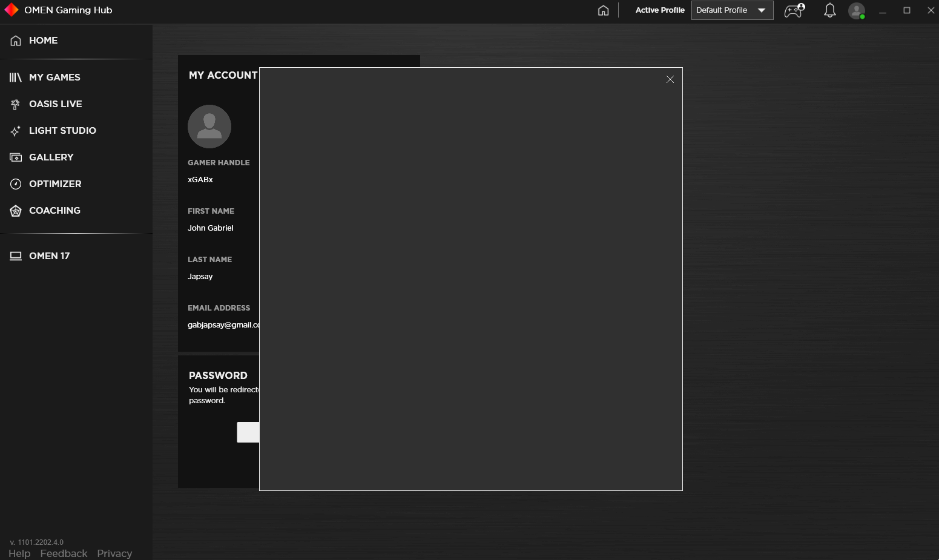This screenshot has height=560, width=939.
Task: Click the first name John Gabriel
Action: 211,228
